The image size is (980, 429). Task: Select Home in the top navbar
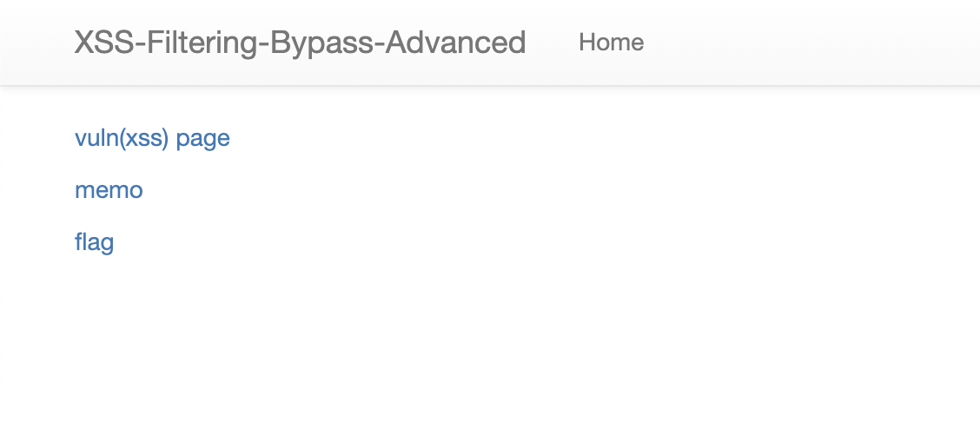point(612,43)
